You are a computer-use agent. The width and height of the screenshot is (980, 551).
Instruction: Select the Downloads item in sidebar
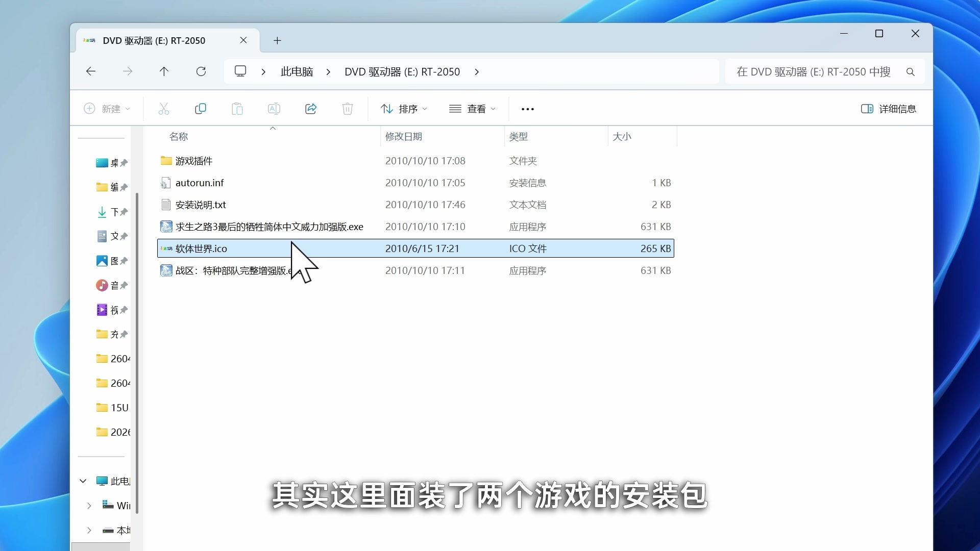click(x=112, y=212)
